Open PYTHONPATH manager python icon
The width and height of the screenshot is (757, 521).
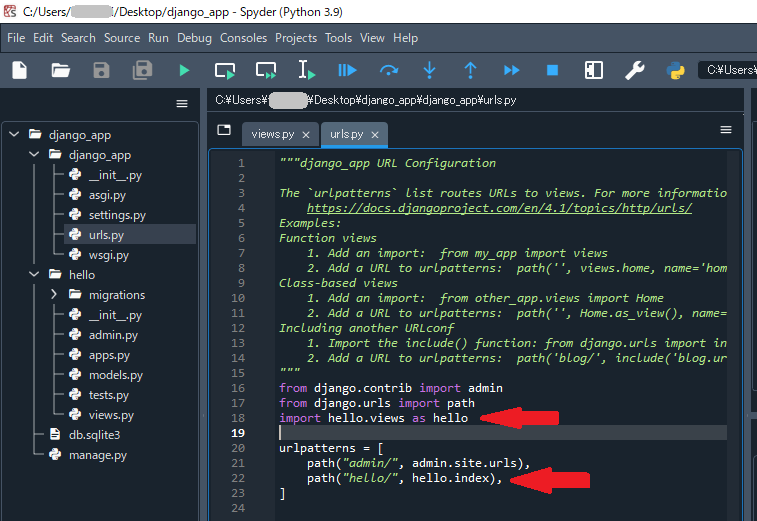(x=675, y=70)
